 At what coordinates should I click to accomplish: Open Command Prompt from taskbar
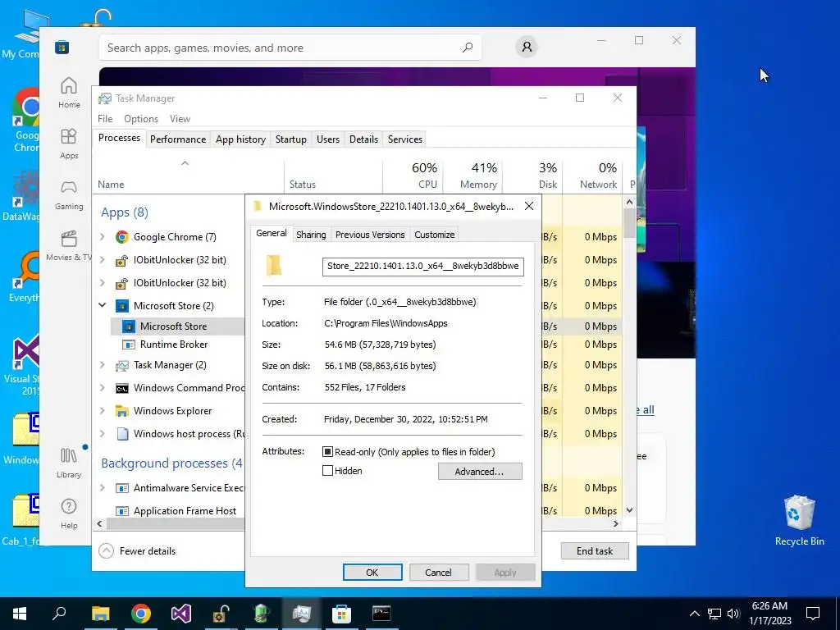(381, 614)
